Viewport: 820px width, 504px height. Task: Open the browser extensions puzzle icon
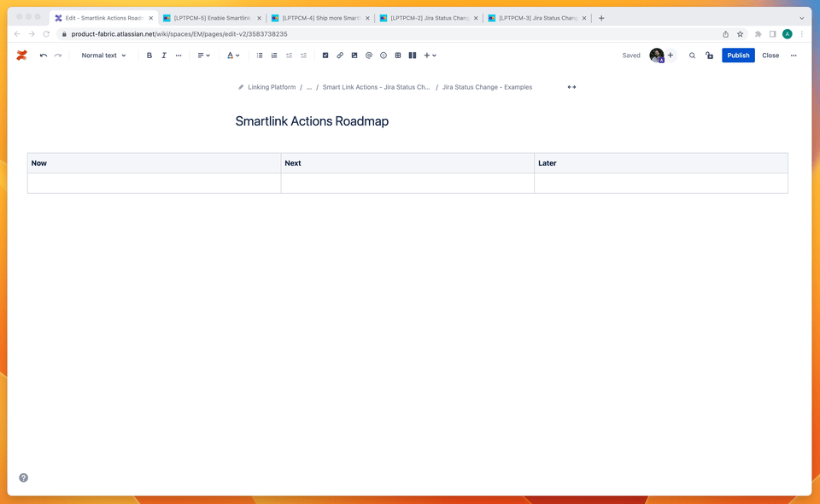pos(758,34)
